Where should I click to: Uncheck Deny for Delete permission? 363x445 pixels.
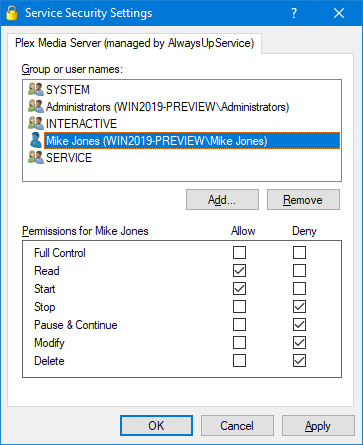(299, 361)
